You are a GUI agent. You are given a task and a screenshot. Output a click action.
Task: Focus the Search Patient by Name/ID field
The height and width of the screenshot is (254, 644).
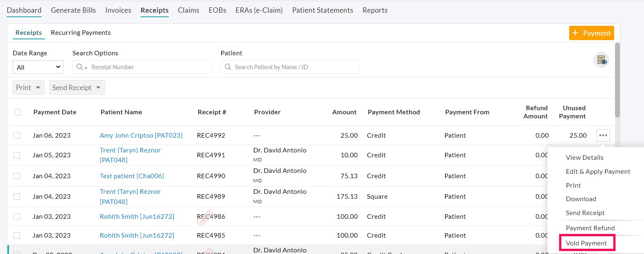[x=294, y=67]
